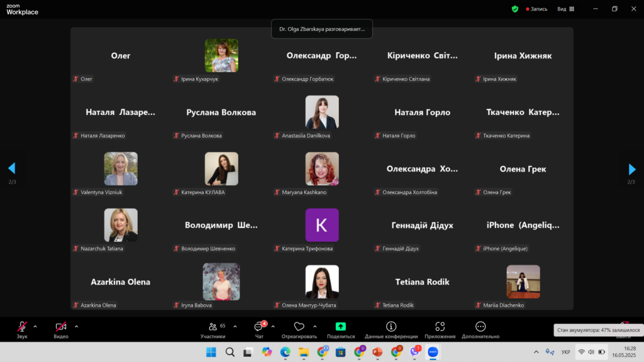This screenshot has width=644, height=362.
Task: Select Maryana Kashkano profile picture
Action: tap(322, 168)
